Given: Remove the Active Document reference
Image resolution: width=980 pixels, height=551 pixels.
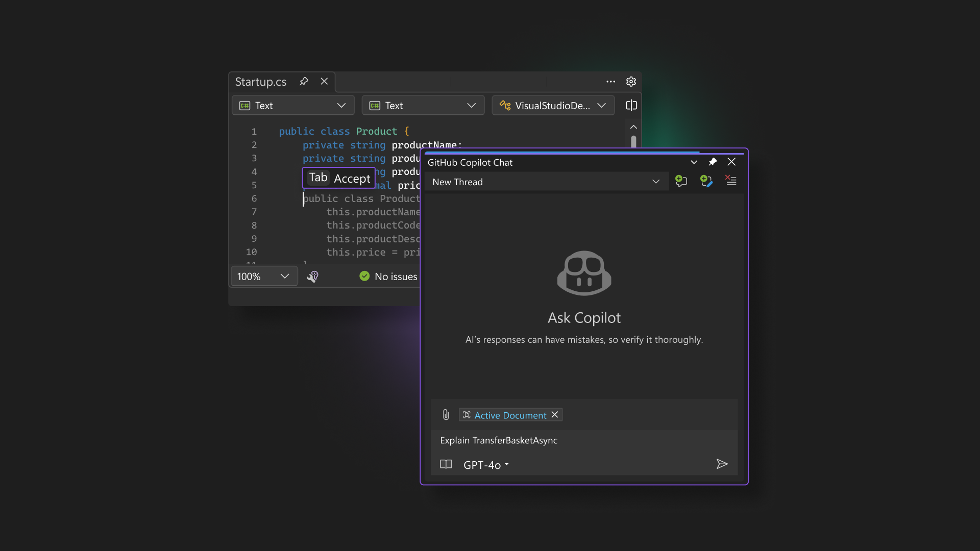Looking at the screenshot, I should 555,415.
